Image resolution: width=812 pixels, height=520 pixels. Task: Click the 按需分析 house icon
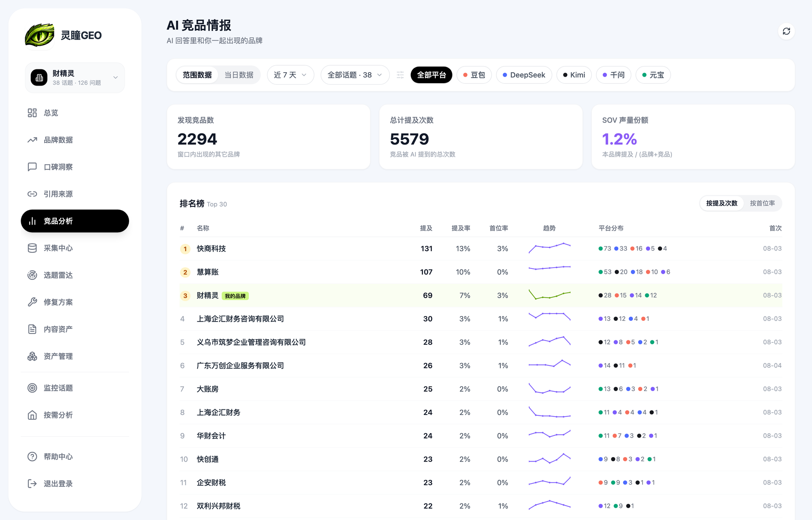tap(32, 415)
